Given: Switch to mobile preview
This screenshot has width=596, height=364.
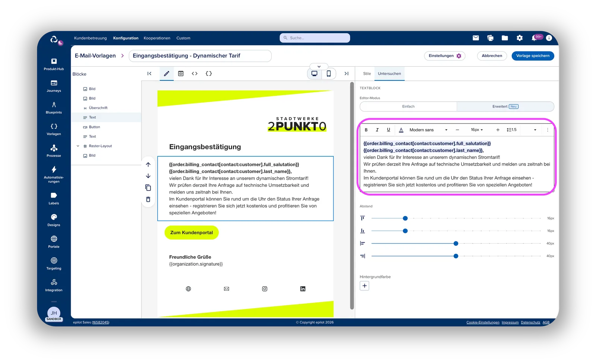Looking at the screenshot, I should (x=329, y=74).
